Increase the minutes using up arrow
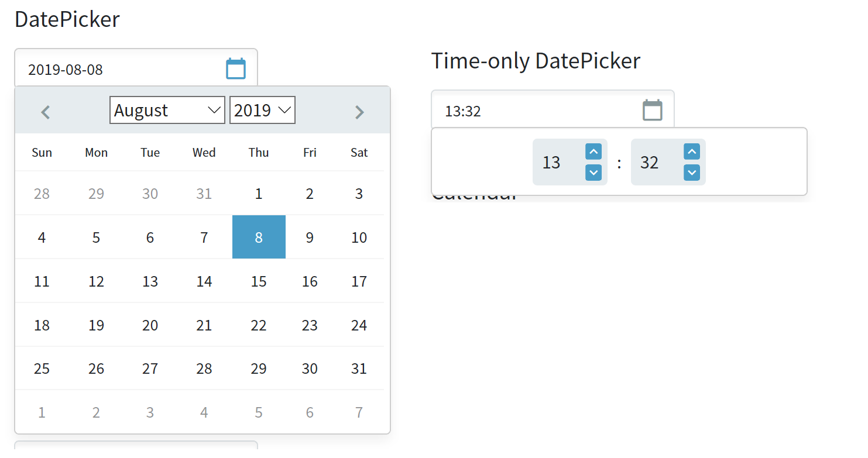 coord(692,152)
